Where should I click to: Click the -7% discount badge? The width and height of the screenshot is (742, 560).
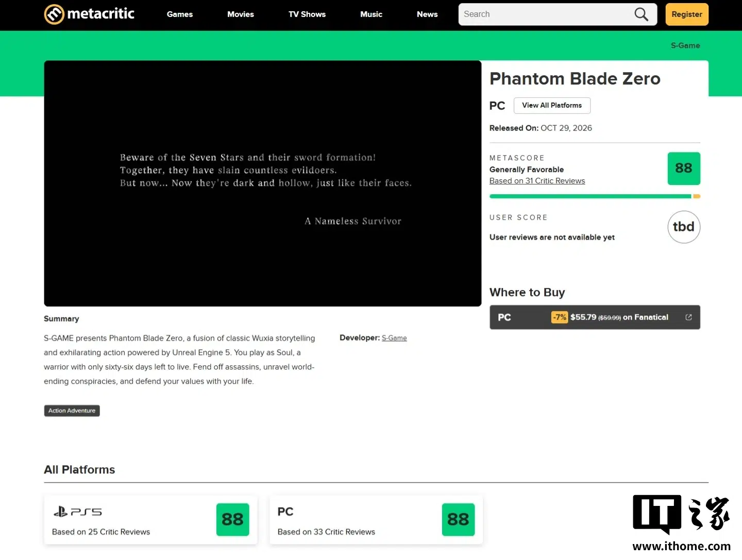click(559, 317)
